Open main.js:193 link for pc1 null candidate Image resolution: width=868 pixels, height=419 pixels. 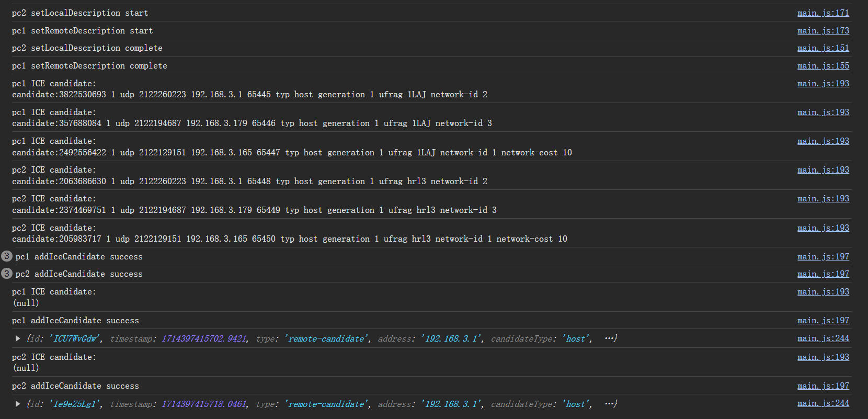click(x=823, y=291)
